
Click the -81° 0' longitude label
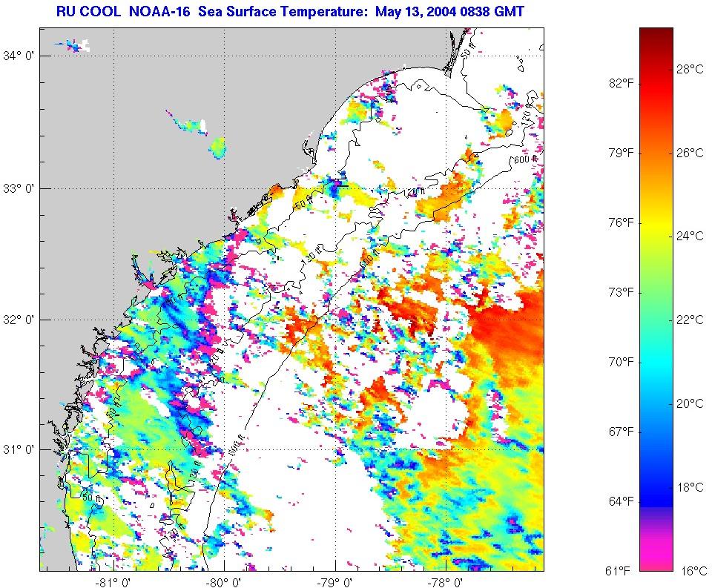coord(113,582)
